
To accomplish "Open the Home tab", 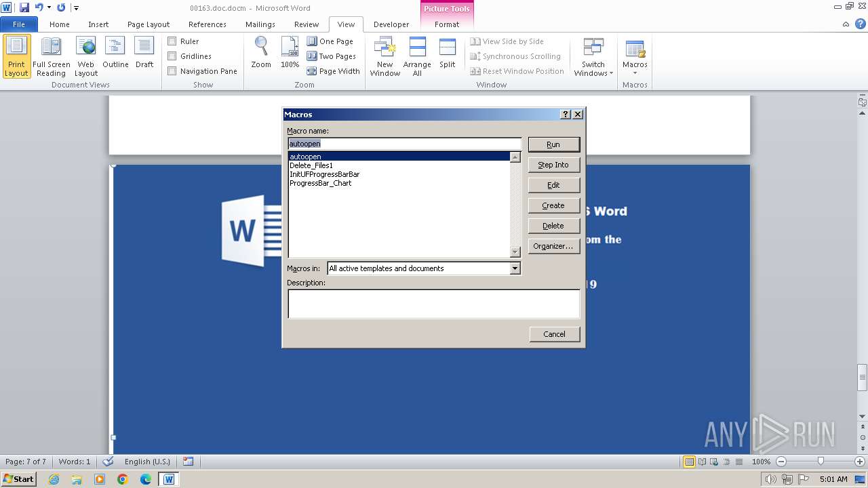I will pos(60,24).
